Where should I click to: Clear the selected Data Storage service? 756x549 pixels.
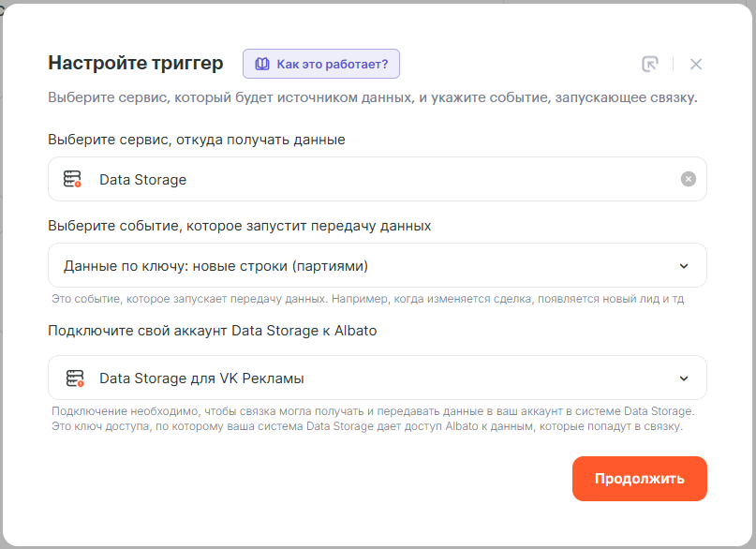[x=688, y=179]
